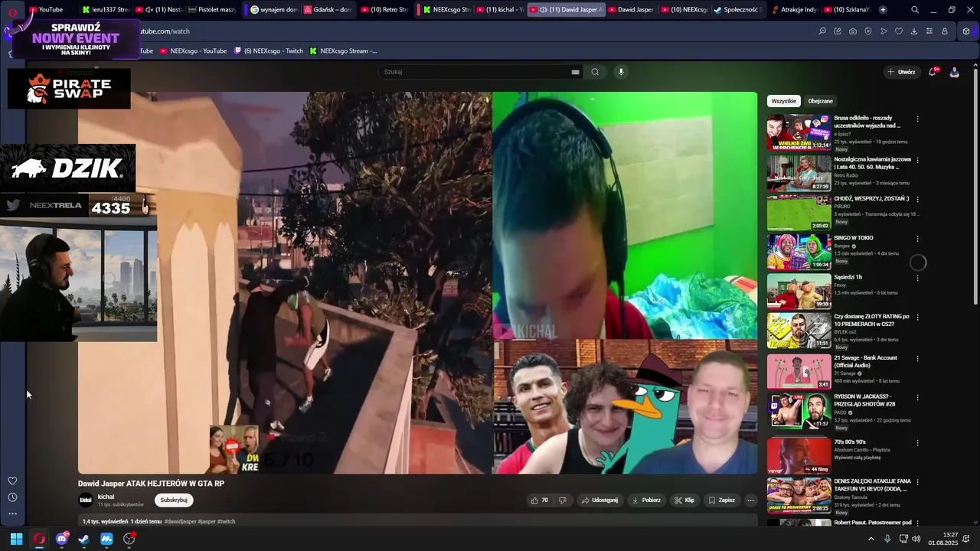Open options for RYBSON W JACKASS video

tap(917, 397)
